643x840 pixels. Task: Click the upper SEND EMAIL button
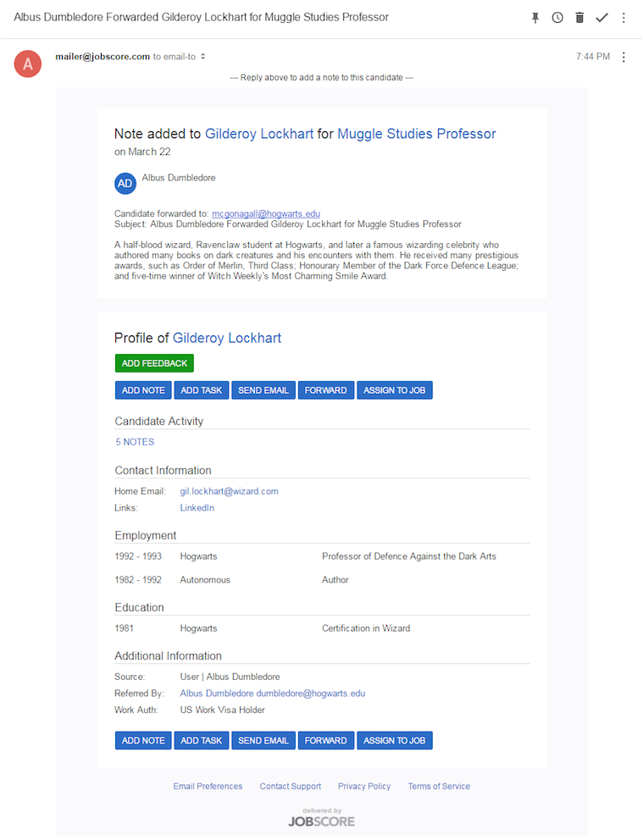pos(263,390)
